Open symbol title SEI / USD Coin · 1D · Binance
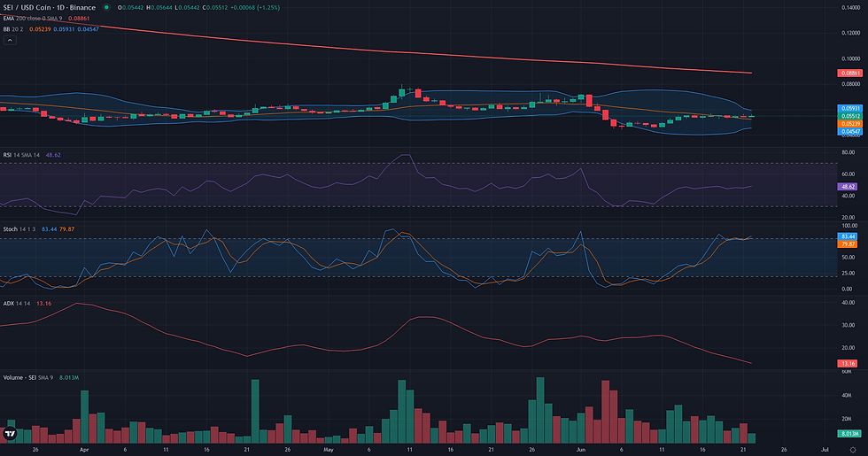The image size is (868, 456). point(50,8)
